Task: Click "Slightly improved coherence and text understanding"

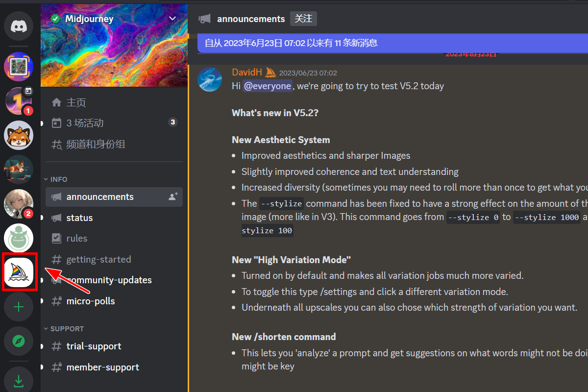Action: point(350,171)
